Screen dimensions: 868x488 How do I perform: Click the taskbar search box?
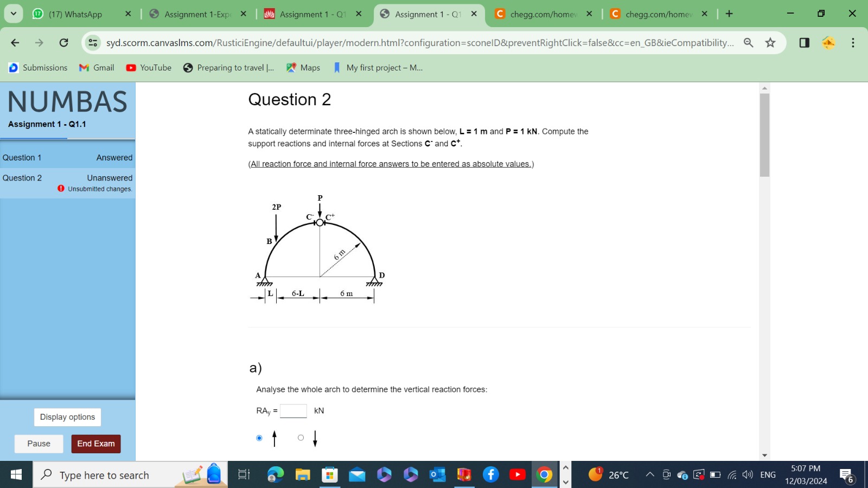[130, 475]
